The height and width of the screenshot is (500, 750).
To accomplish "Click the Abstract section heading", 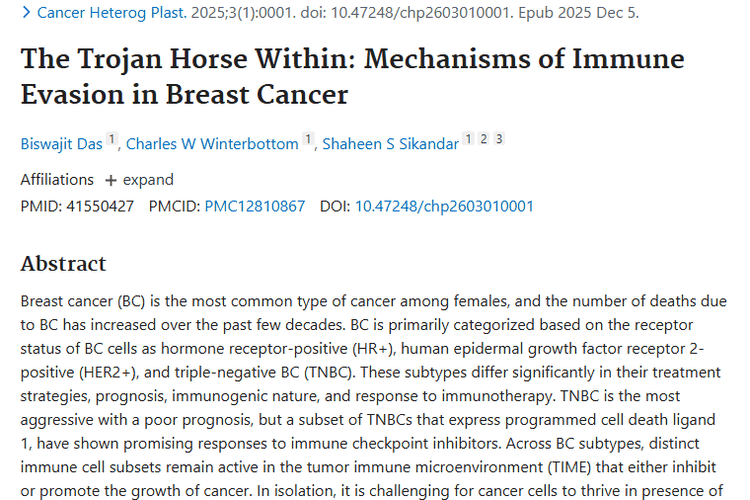I will 63,264.
